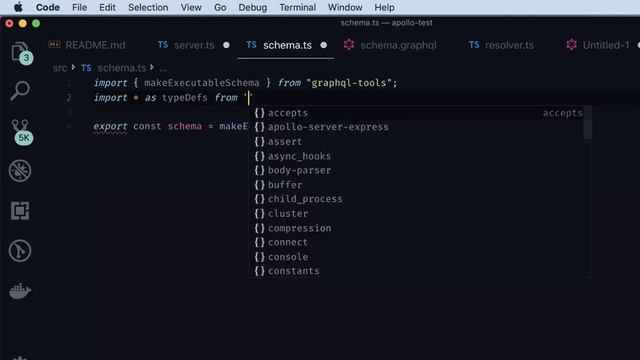Image resolution: width=640 pixels, height=360 pixels.
Task: Open the View menu
Action: coord(191,7)
